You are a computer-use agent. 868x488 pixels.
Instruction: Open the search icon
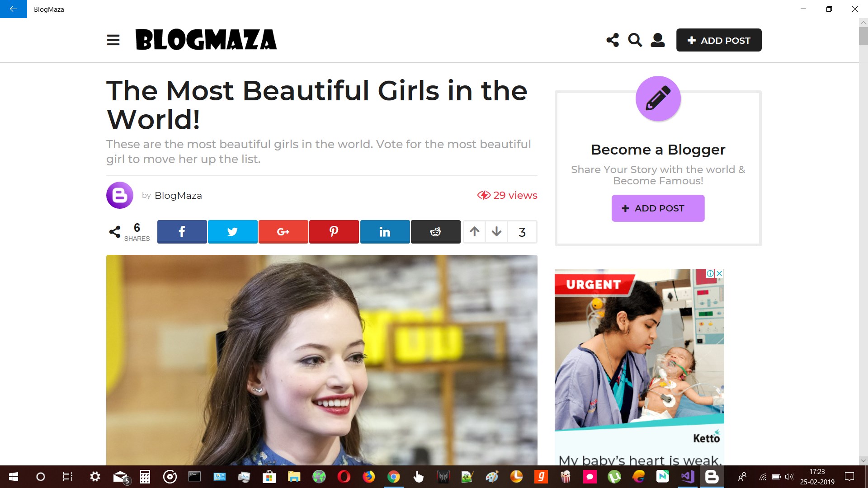(x=635, y=40)
